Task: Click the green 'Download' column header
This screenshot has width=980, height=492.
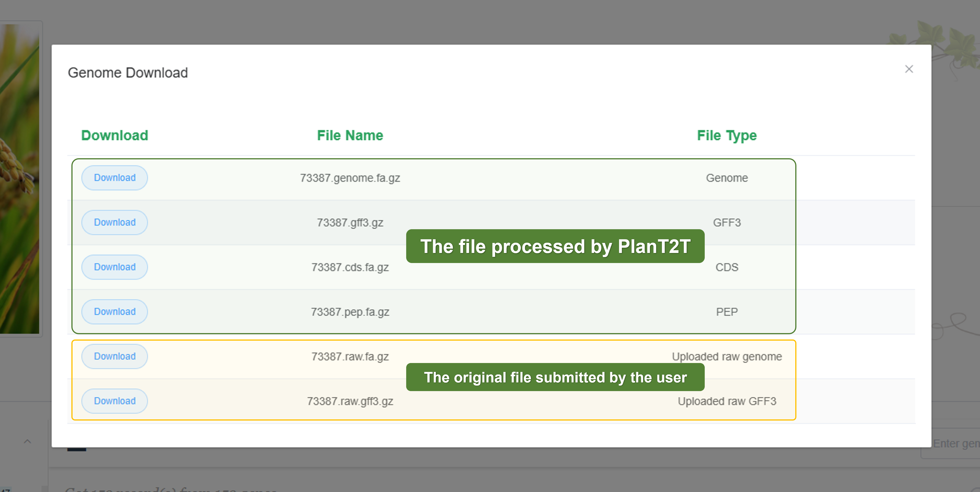Action: point(114,136)
